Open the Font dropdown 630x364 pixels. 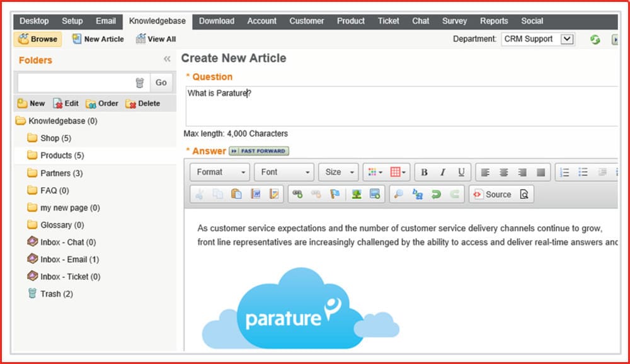285,172
